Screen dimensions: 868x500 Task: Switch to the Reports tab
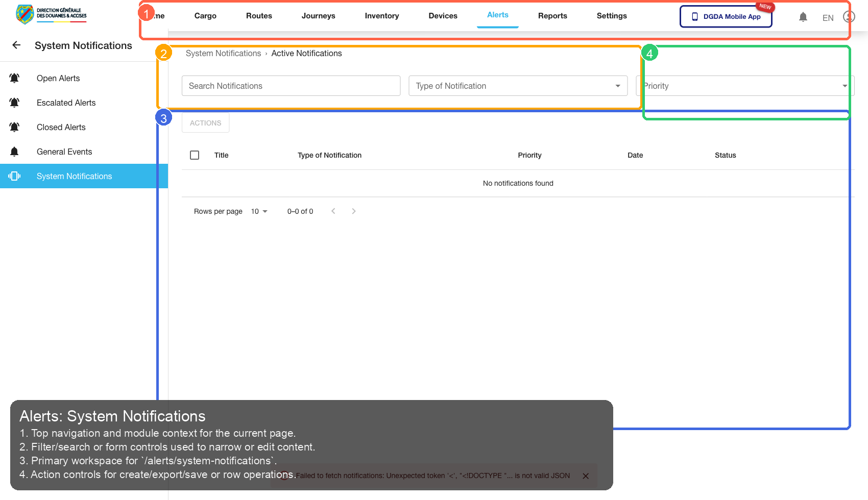552,16
